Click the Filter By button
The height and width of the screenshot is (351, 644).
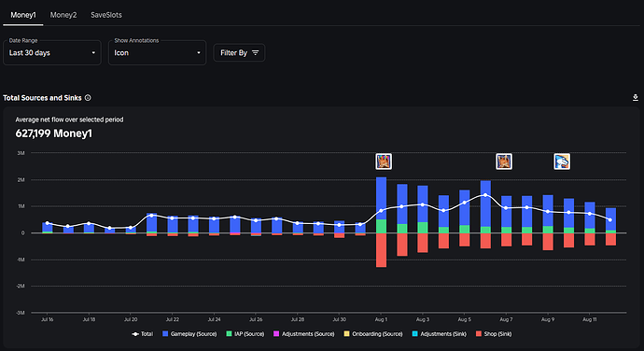239,52
